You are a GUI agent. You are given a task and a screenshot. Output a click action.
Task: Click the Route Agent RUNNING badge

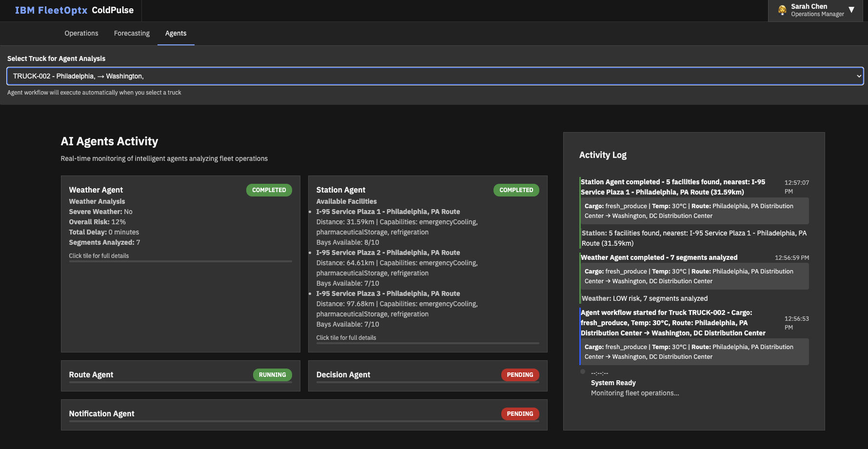[273, 375]
